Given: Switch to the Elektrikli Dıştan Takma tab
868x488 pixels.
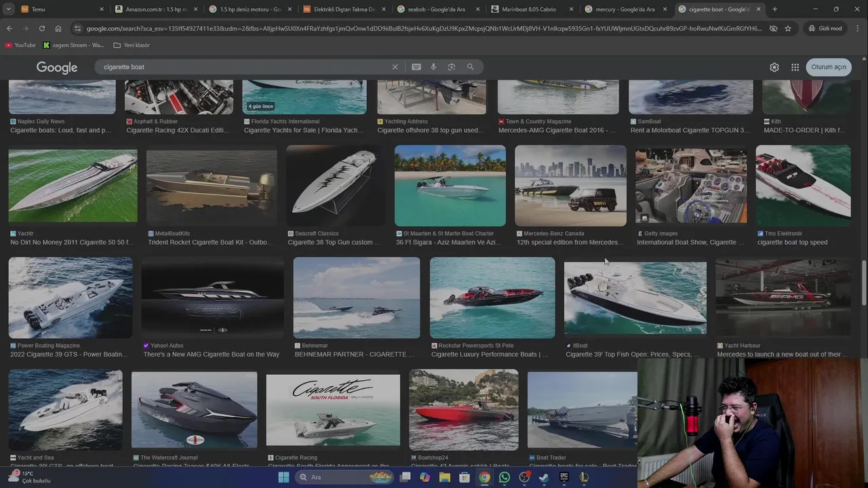Looking at the screenshot, I should click(343, 9).
